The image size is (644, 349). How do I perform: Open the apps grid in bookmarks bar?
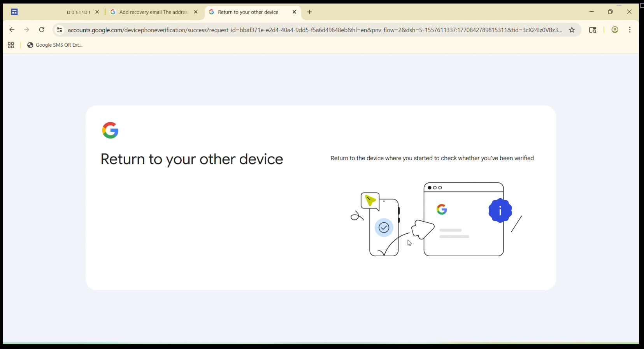(11, 46)
